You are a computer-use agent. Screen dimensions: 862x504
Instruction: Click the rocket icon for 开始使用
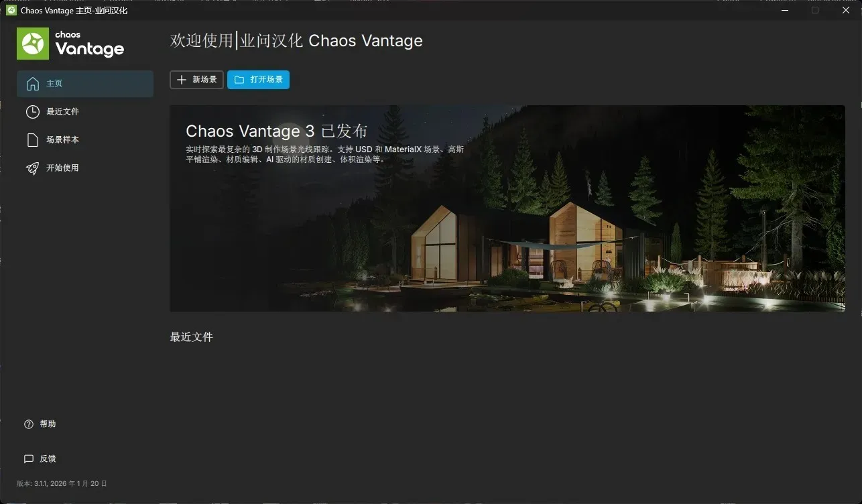(x=32, y=168)
